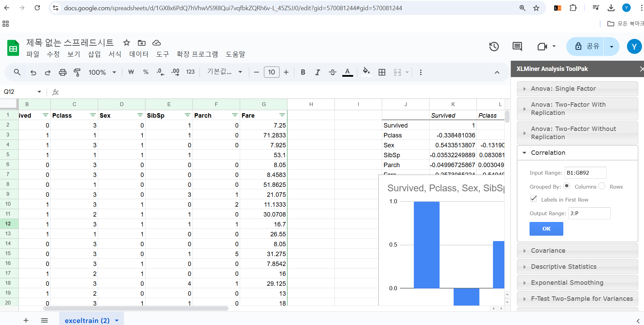Open the font family dropdown

pyautogui.click(x=225, y=72)
